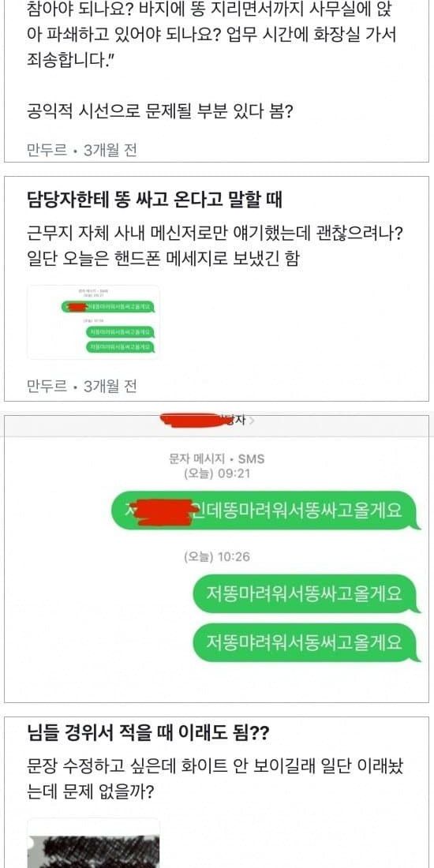Select the last bubble 저똥먀려워서동써고올게요
Image resolution: width=434 pixels, height=868 pixels.
(x=303, y=642)
